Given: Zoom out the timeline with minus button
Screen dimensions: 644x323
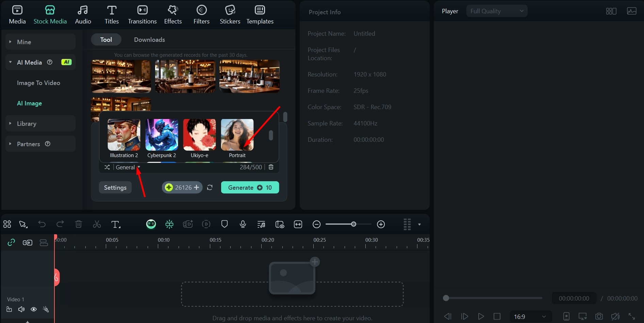Looking at the screenshot, I should [316, 224].
